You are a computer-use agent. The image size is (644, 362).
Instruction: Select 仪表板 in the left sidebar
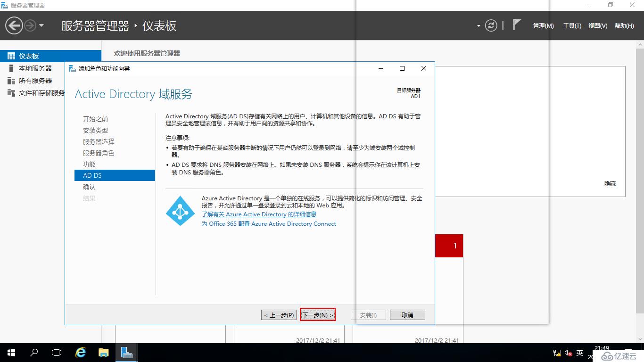click(50, 56)
